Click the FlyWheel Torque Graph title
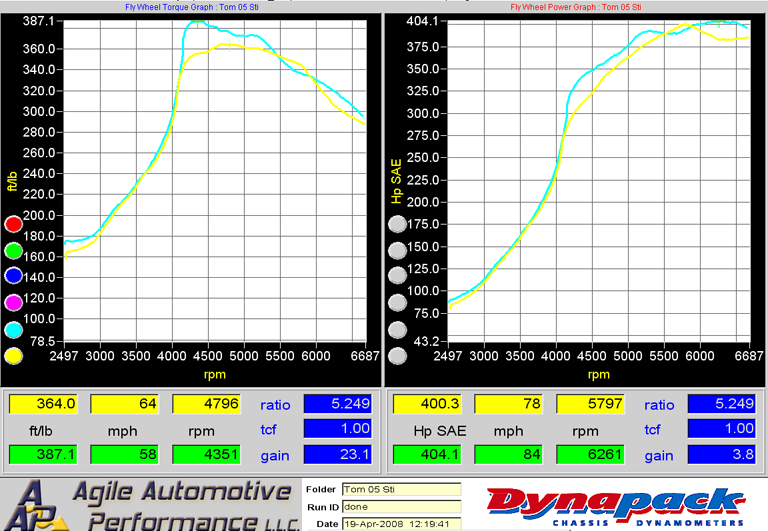This screenshot has width=768, height=531. tap(194, 7)
